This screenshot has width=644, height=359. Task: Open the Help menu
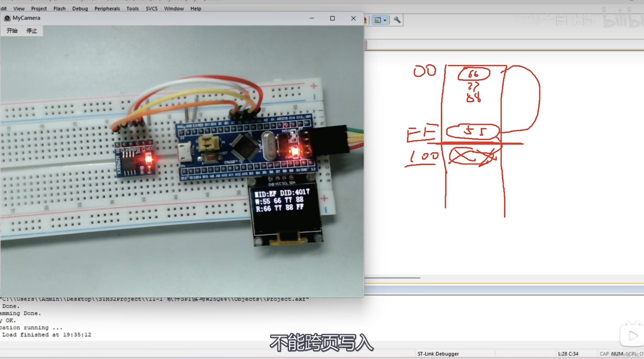195,9
